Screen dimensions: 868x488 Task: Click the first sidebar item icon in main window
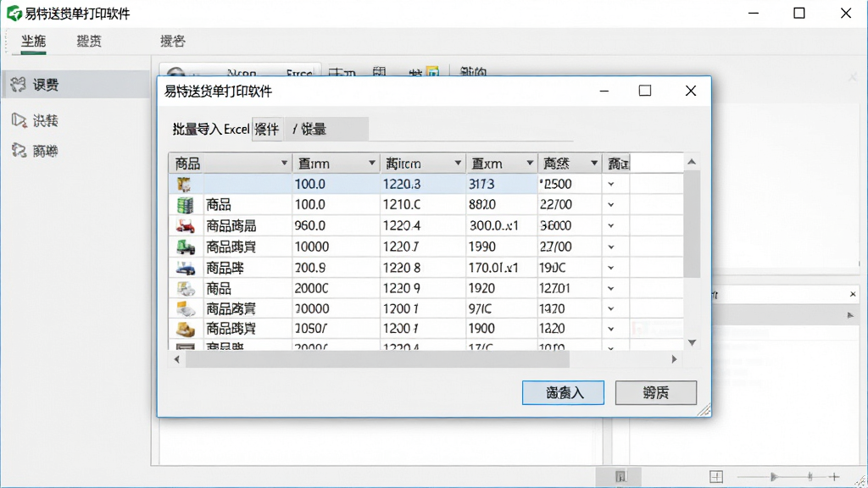(19, 84)
